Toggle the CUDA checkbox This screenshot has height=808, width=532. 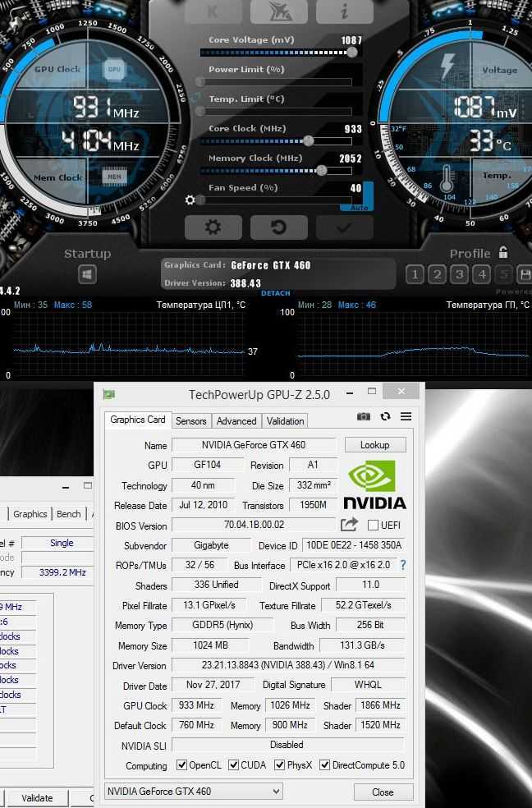tap(233, 764)
